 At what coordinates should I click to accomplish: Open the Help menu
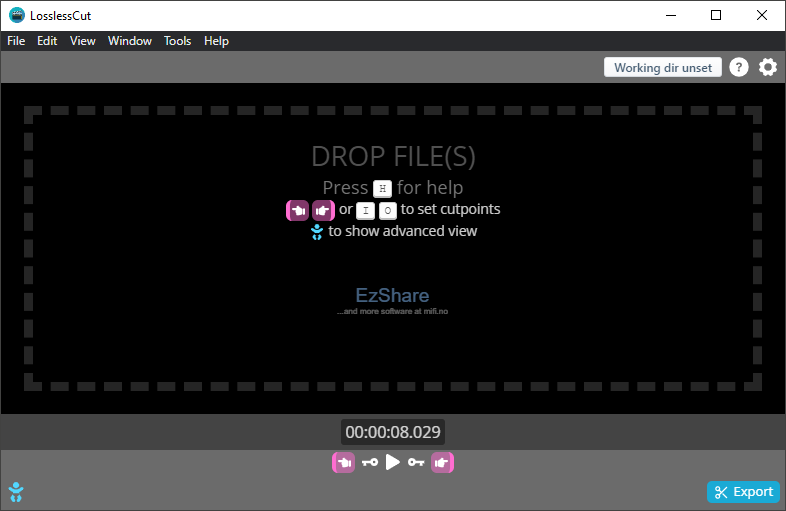216,41
